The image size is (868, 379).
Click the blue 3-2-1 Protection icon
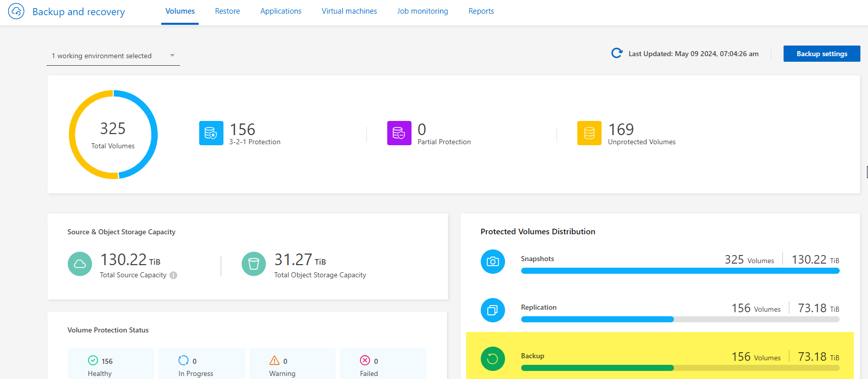211,133
